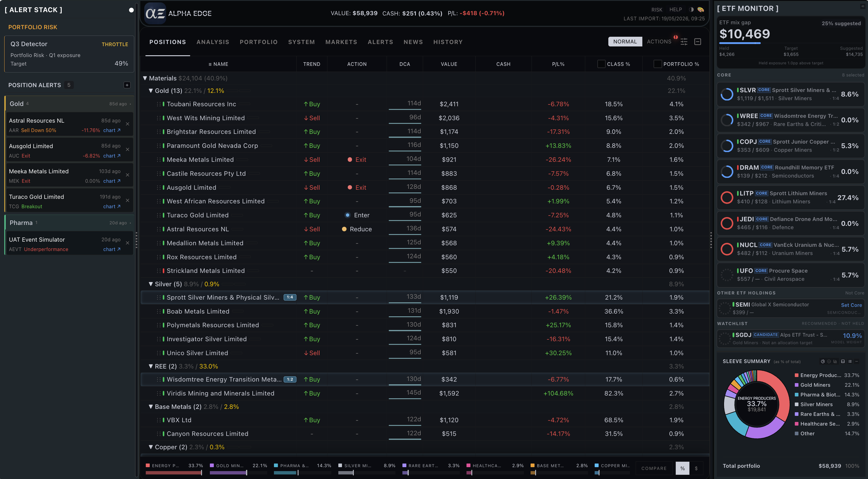The height and width of the screenshot is (479, 868).
Task: Dismiss the Ausgold Limited alert
Action: pos(127,150)
